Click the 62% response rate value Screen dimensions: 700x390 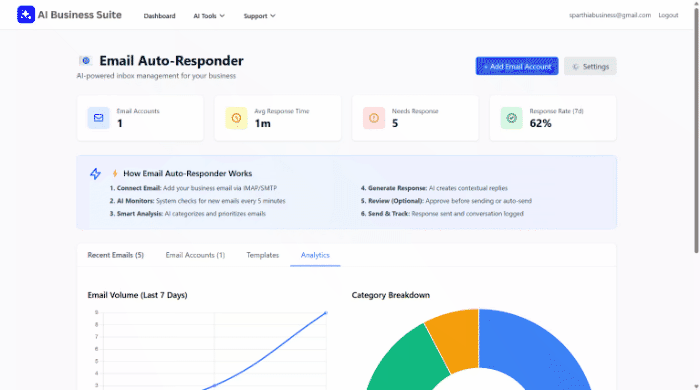click(x=541, y=124)
